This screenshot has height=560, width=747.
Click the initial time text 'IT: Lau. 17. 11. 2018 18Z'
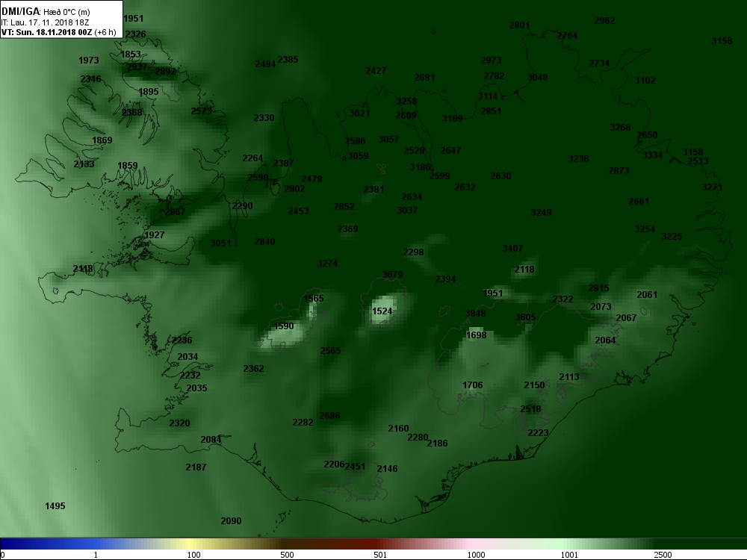pos(46,22)
